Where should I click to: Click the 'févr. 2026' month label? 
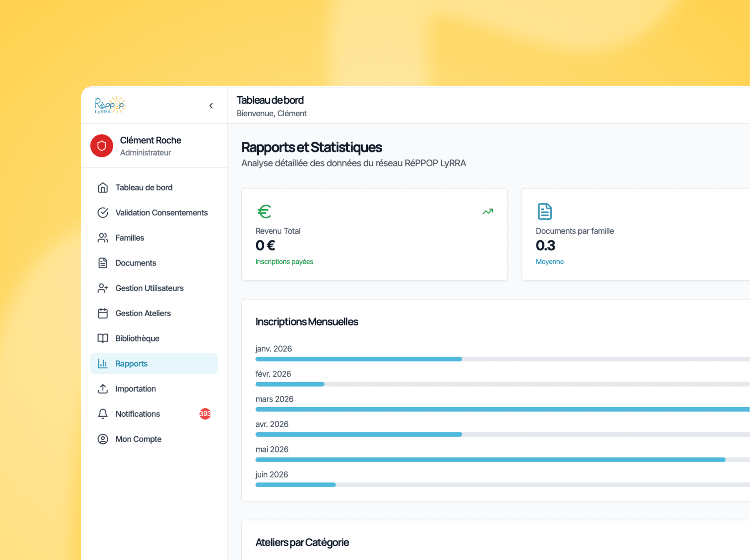click(x=273, y=374)
